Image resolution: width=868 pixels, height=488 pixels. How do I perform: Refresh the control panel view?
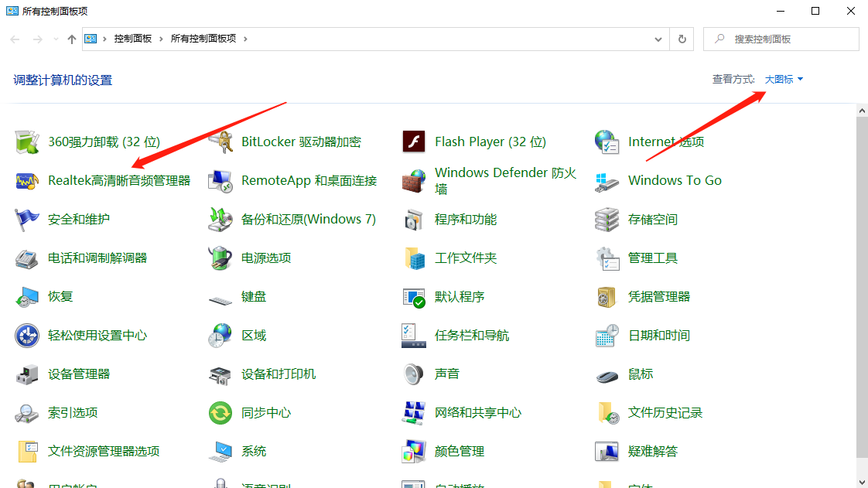682,39
